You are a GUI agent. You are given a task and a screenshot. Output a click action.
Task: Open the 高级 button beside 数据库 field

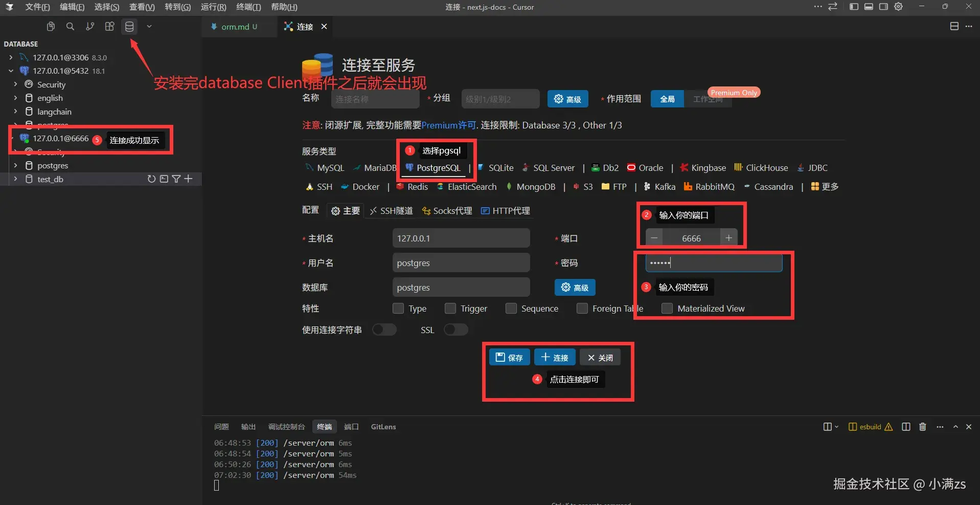point(575,288)
